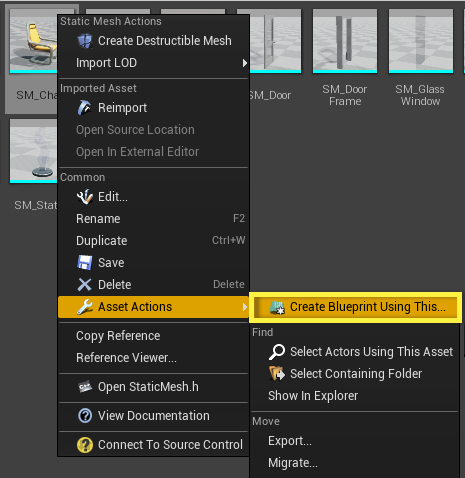Click the Connect To Source Control icon
This screenshot has height=478, width=465.
pos(85,445)
